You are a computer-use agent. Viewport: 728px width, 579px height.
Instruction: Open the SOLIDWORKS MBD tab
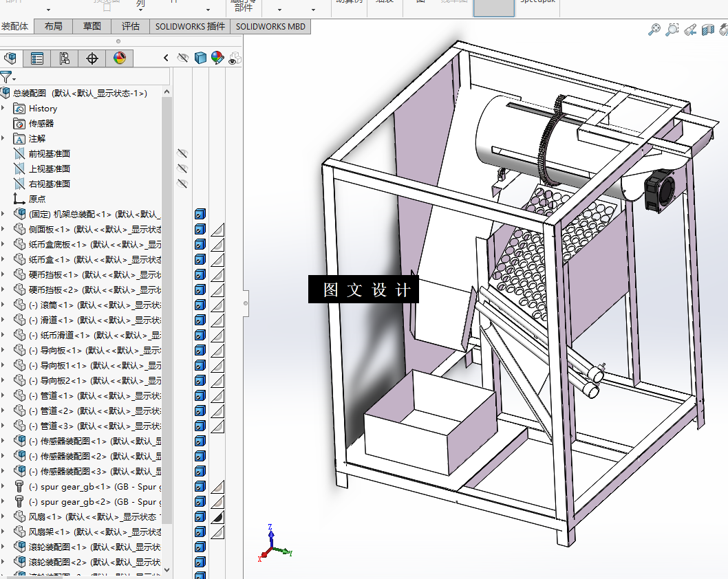[x=270, y=27]
